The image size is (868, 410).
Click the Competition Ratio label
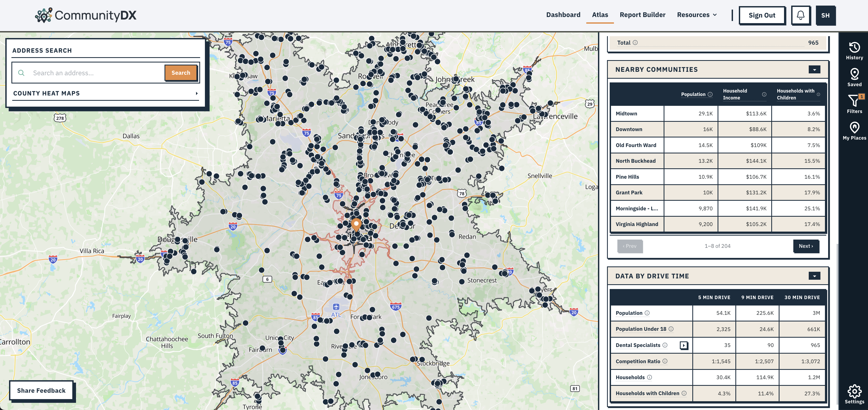[638, 361]
